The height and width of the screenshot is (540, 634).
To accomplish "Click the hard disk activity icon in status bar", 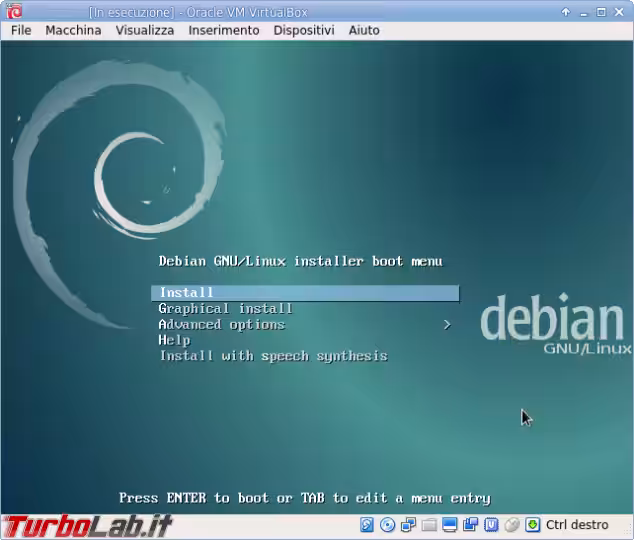I will (367, 525).
